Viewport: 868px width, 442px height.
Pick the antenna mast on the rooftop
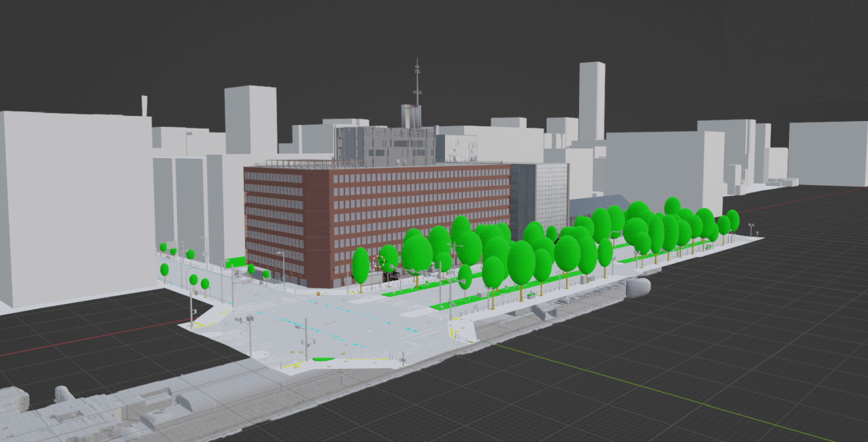(x=417, y=82)
